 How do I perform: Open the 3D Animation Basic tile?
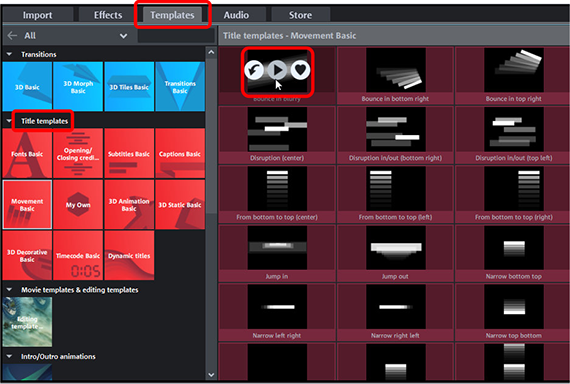[x=129, y=204]
